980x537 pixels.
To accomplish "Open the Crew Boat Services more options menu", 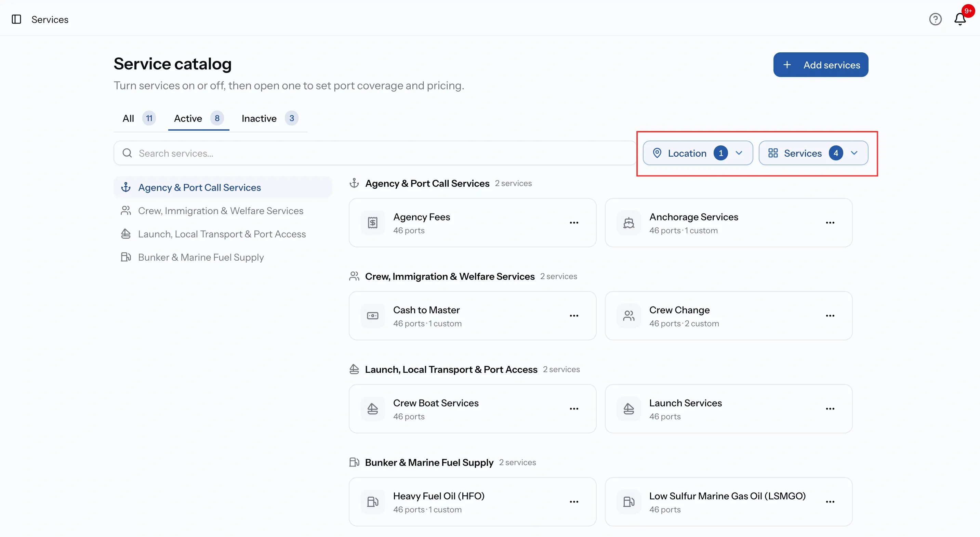I will [574, 409].
